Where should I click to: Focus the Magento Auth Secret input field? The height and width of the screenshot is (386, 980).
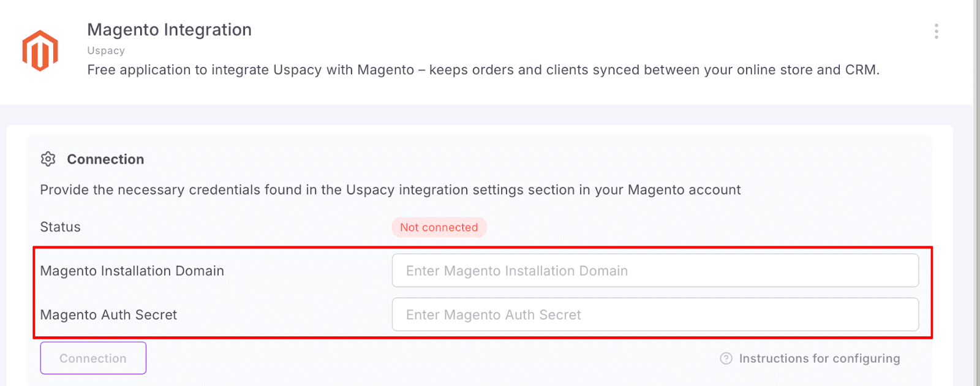(x=655, y=315)
